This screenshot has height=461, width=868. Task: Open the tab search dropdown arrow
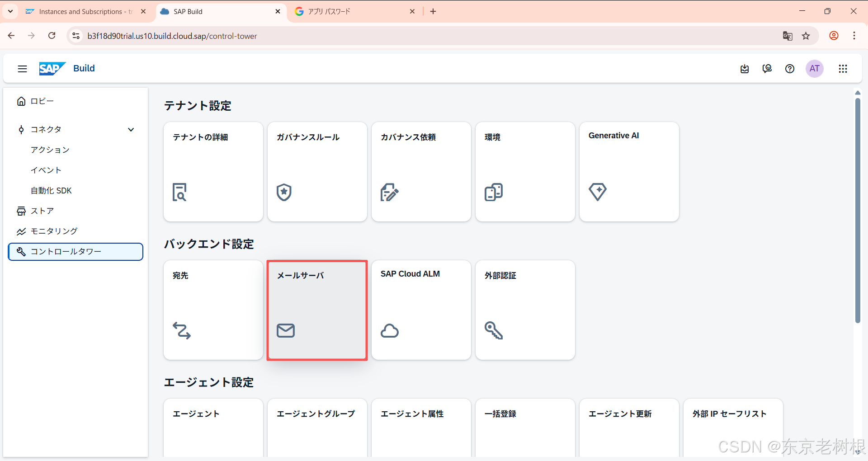click(x=10, y=11)
